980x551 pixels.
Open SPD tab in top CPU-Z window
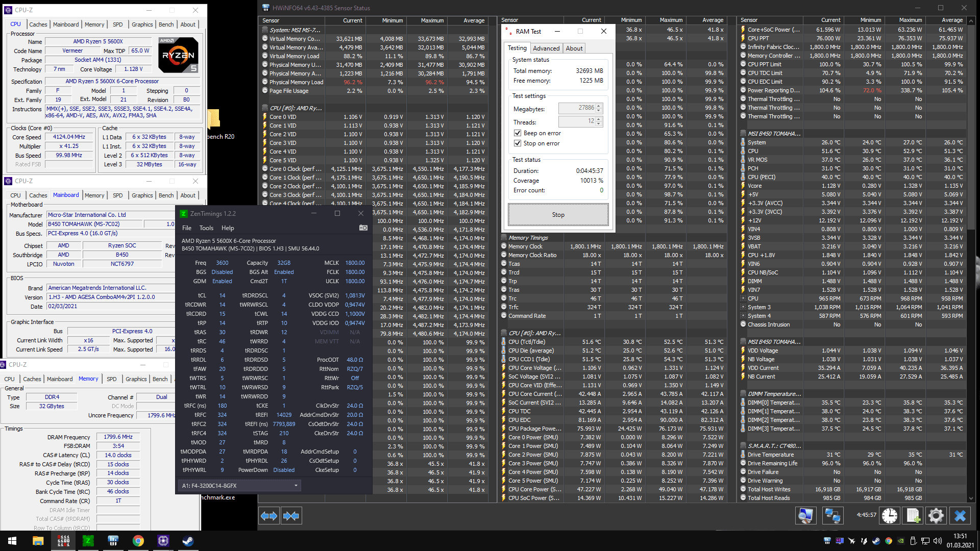[x=118, y=24]
